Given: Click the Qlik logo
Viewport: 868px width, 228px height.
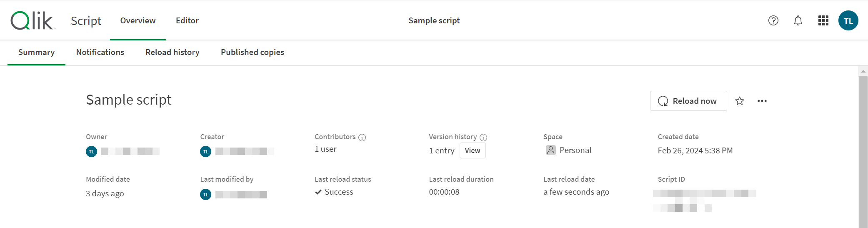Looking at the screenshot, I should pyautogui.click(x=33, y=20).
